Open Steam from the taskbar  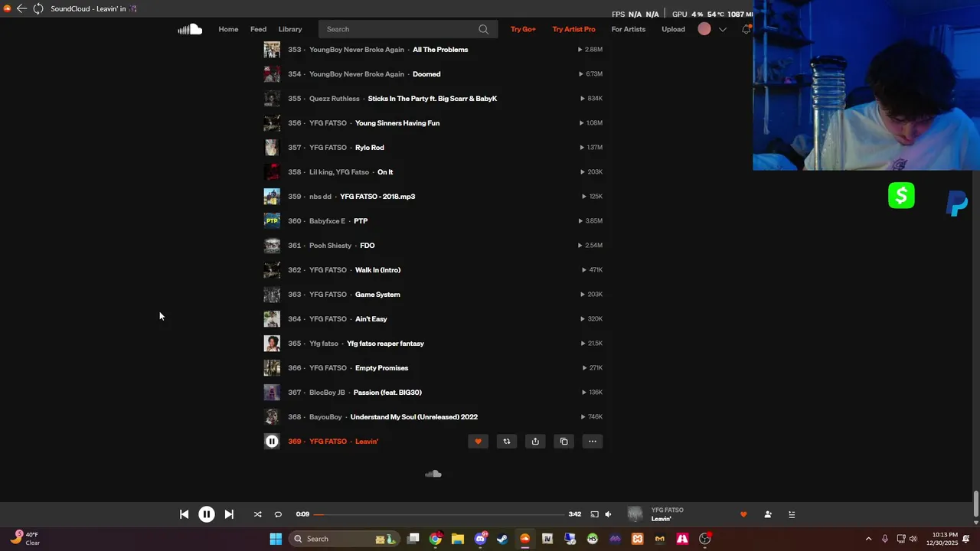[502, 539]
